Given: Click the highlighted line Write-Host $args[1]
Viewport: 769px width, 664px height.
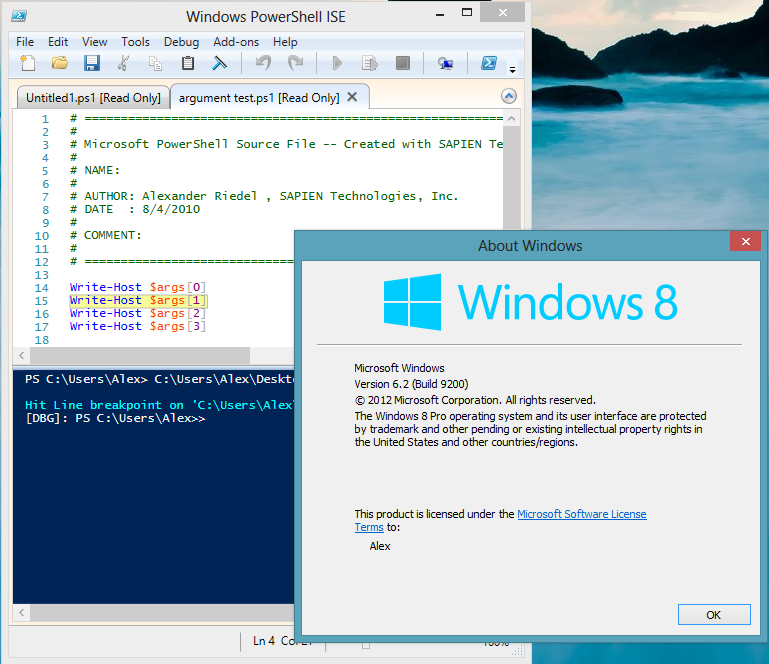Looking at the screenshot, I should click(x=138, y=300).
